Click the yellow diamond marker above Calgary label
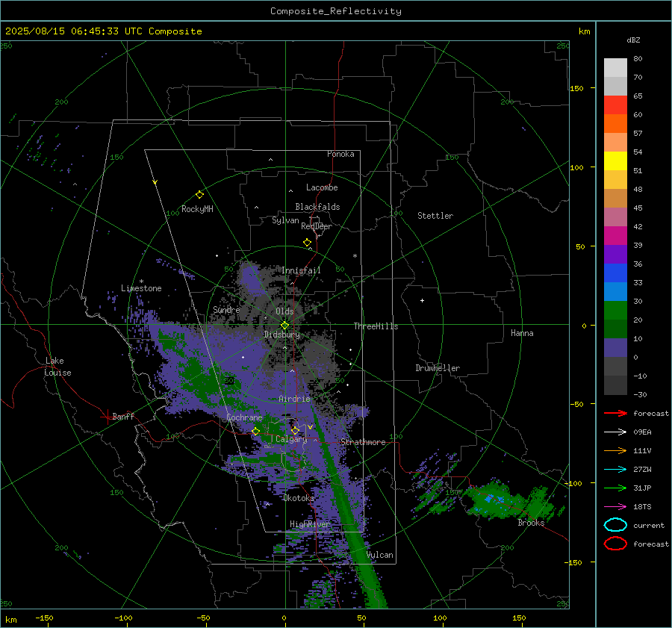 [295, 430]
